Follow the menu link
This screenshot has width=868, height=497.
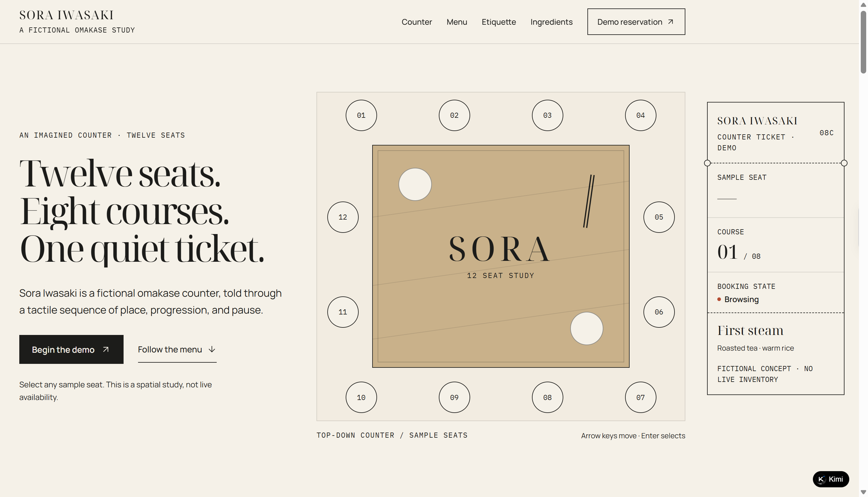[x=177, y=349]
